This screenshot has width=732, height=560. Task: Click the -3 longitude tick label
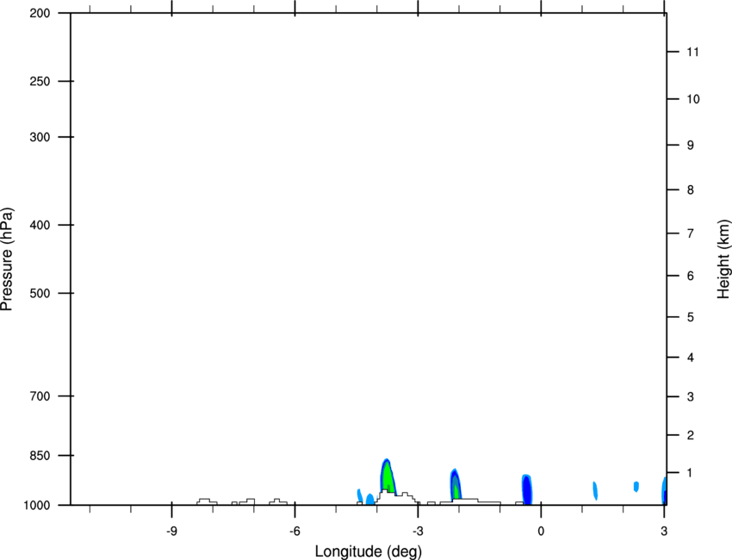418,532
